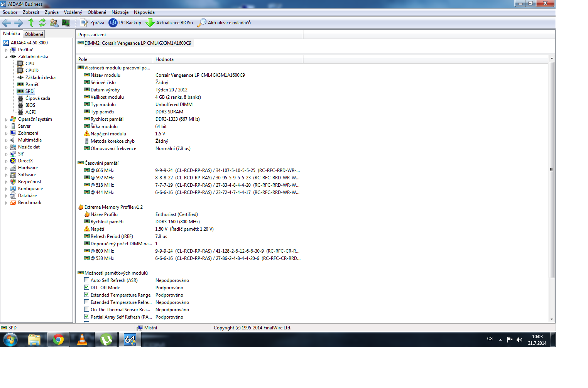The height and width of the screenshot is (388, 588).
Task: Open Windows Explorer from the taskbar
Action: click(34, 340)
